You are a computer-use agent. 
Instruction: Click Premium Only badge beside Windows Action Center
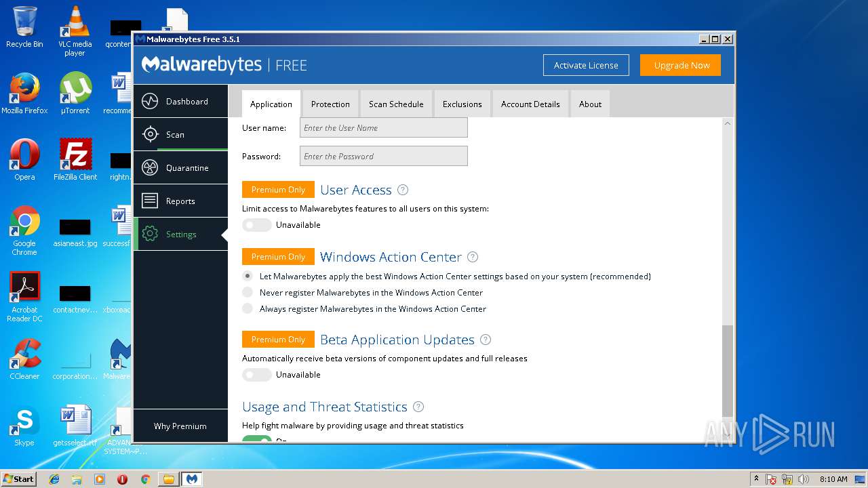pos(278,257)
